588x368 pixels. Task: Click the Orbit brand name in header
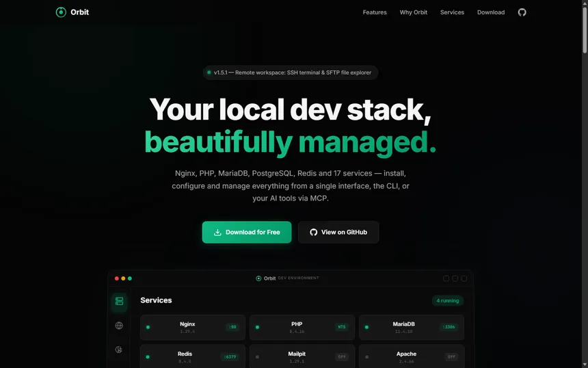point(79,12)
